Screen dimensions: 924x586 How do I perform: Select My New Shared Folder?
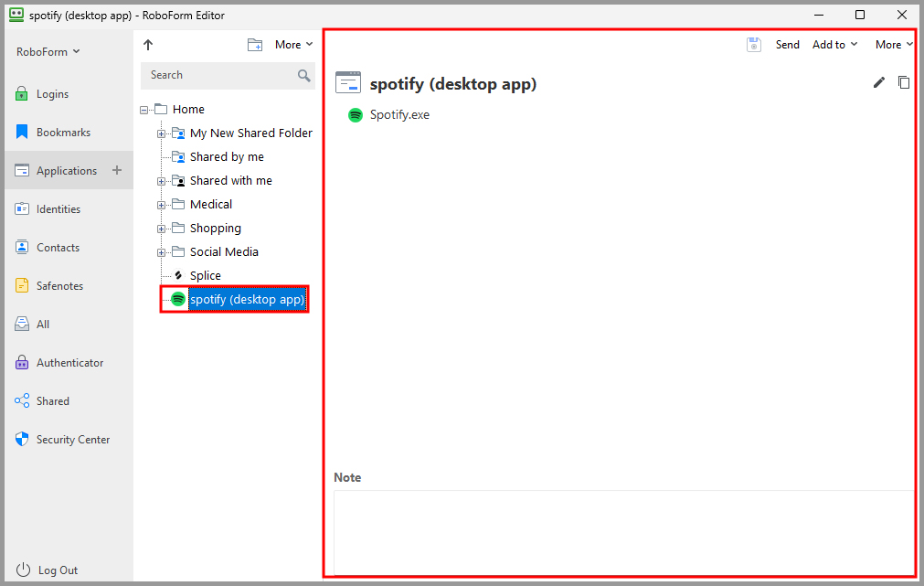(251, 133)
